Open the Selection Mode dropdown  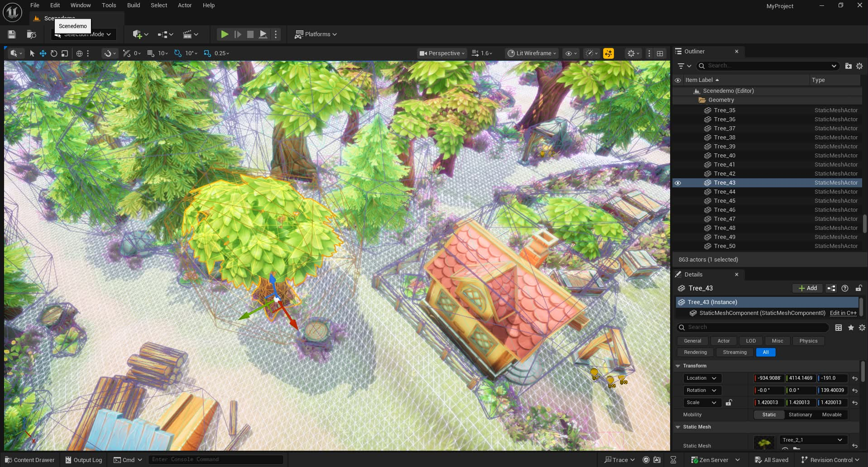coord(84,34)
